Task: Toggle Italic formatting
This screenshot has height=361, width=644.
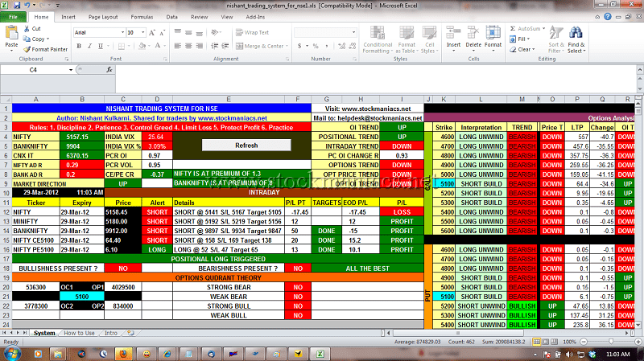Action: tap(89, 46)
